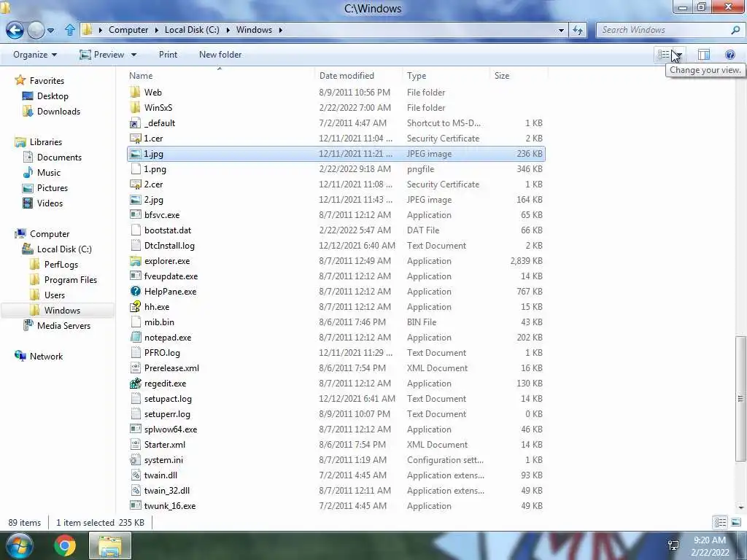Open the Windows Start orb
This screenshot has width=747, height=560.
click(x=19, y=545)
